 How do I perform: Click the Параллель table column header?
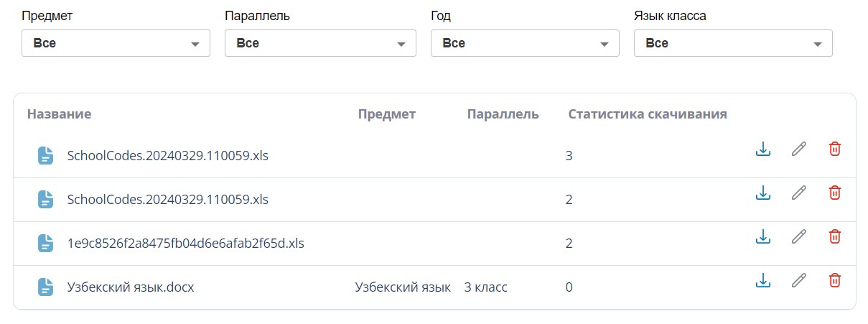(503, 114)
